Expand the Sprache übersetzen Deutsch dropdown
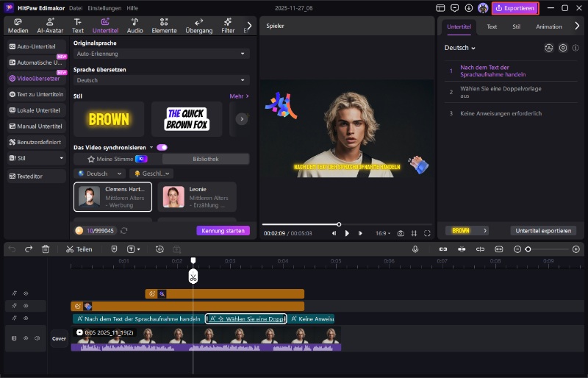Viewport: 588px width, 378px height. (x=161, y=80)
